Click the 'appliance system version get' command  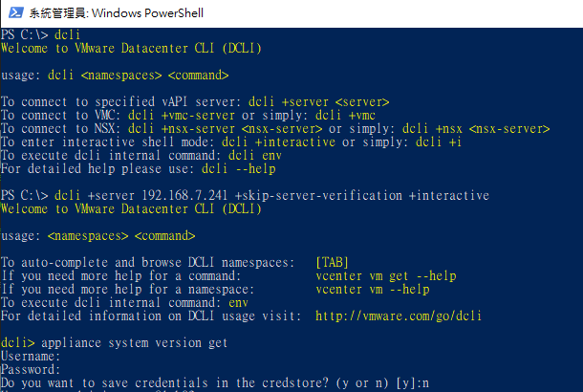[x=134, y=343]
